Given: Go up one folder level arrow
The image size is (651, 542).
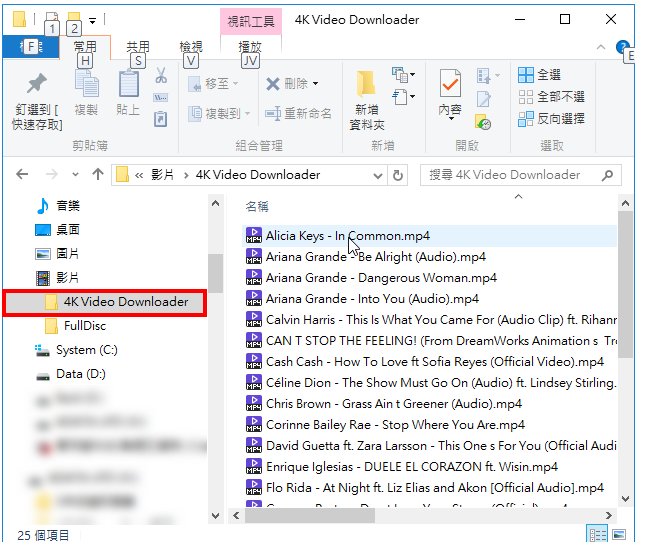Looking at the screenshot, I should pos(98,174).
